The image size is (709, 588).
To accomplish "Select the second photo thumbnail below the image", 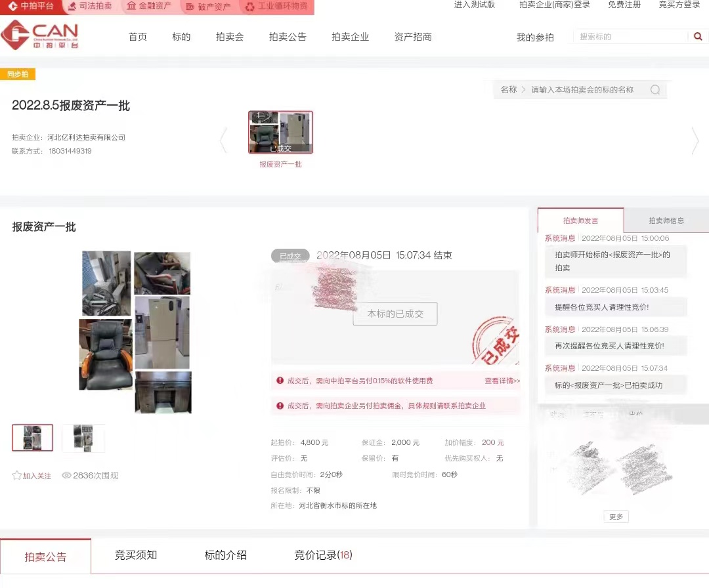I will (x=83, y=438).
